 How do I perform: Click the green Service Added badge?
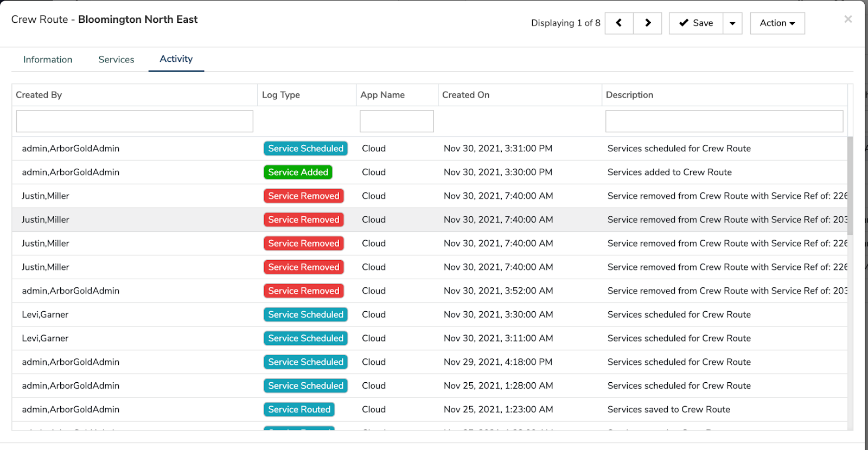pos(298,172)
